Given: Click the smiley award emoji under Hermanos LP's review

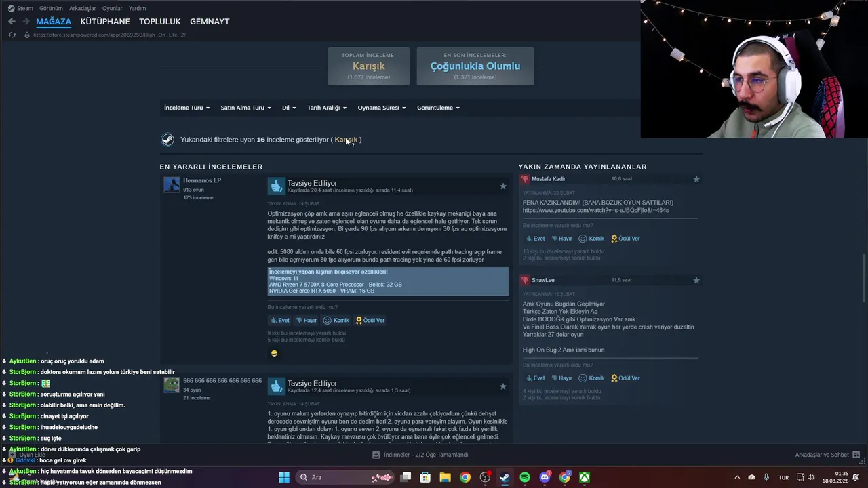Looking at the screenshot, I should click(x=274, y=353).
